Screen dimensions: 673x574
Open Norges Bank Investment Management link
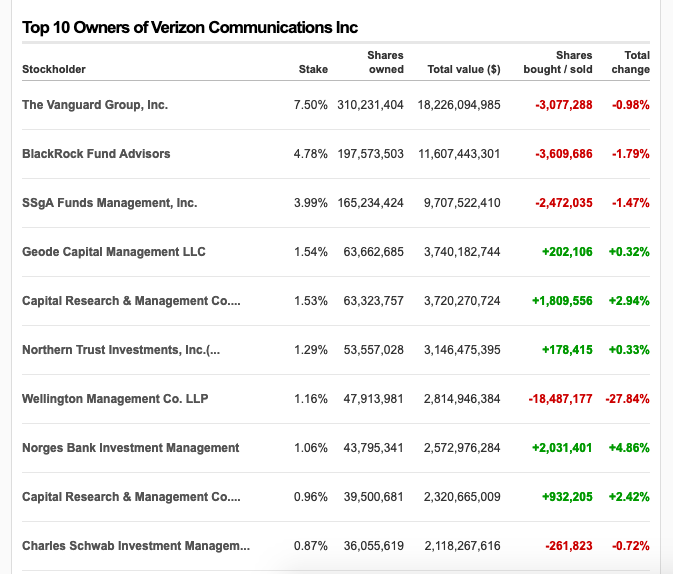pyautogui.click(x=130, y=448)
